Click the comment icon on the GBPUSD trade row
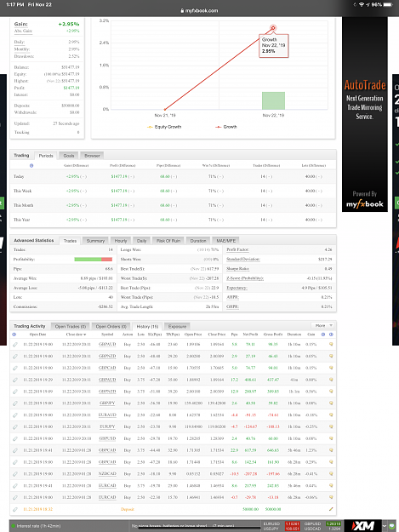399x532 pixels. tap(331, 438)
